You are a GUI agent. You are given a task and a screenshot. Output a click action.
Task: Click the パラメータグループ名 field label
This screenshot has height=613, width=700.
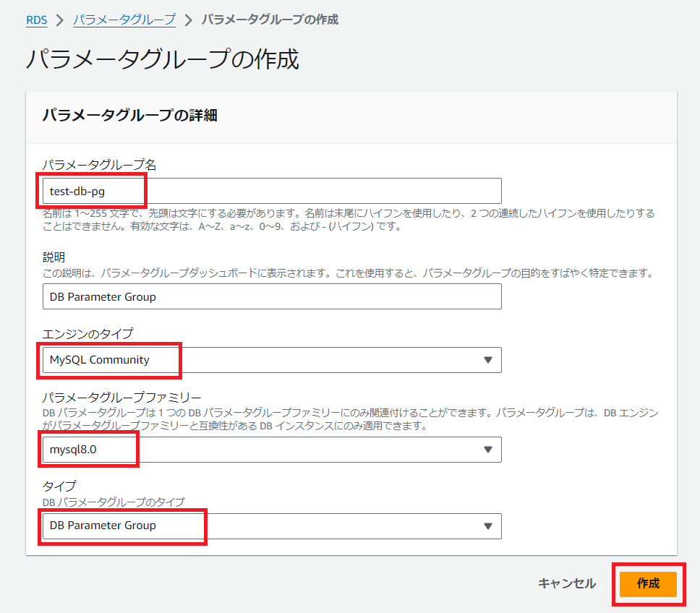tap(99, 165)
